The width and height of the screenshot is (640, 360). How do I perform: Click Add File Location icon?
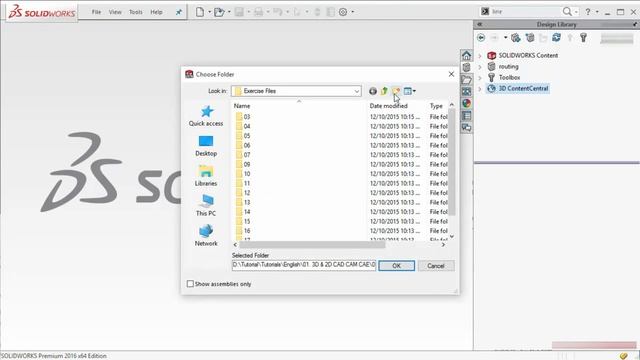pyautogui.click(x=530, y=38)
